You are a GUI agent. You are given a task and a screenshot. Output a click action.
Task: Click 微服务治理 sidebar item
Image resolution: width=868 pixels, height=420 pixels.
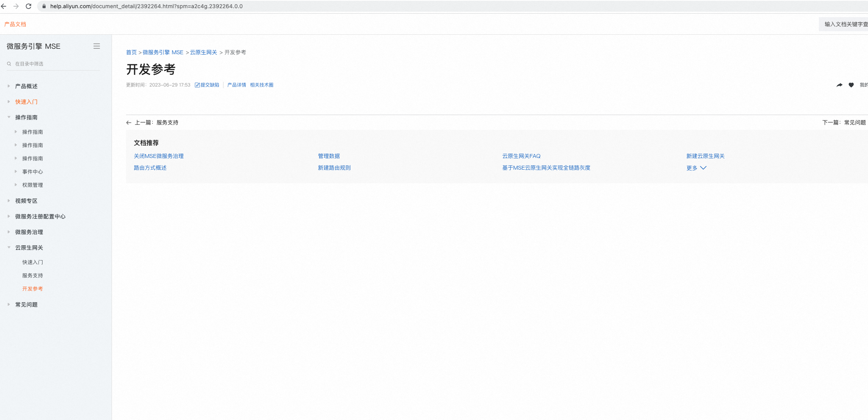click(x=29, y=232)
